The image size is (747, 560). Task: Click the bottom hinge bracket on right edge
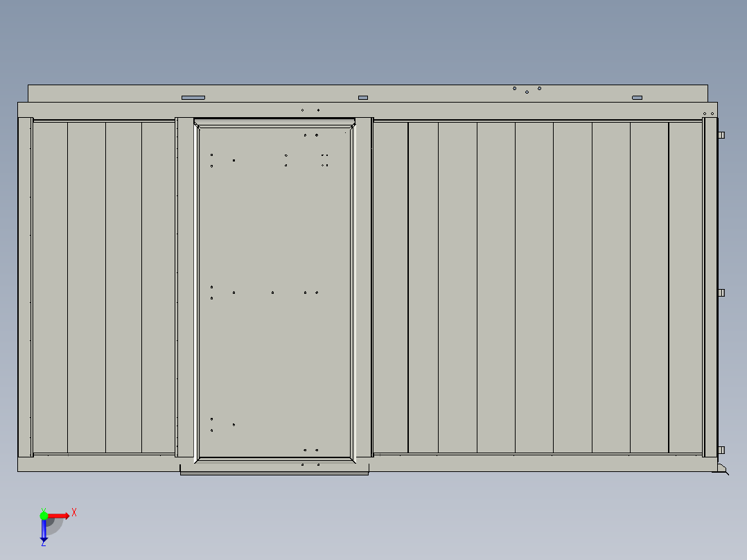tap(721, 450)
